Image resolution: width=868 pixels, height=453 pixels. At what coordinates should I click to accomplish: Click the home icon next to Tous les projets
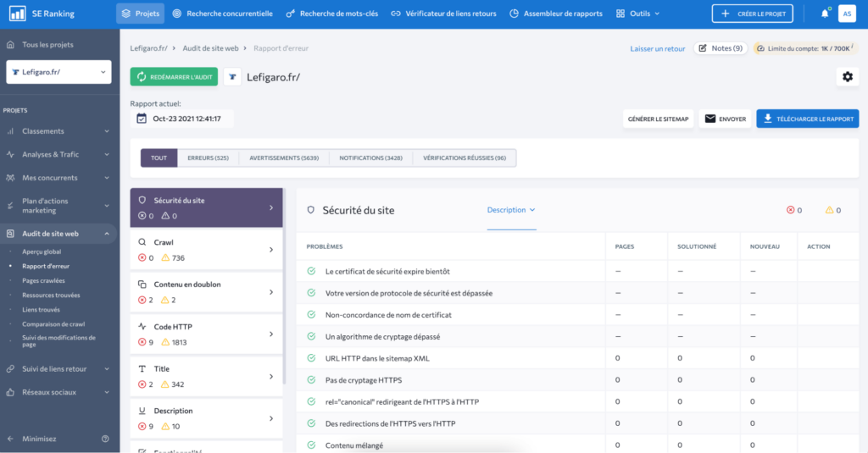10,44
